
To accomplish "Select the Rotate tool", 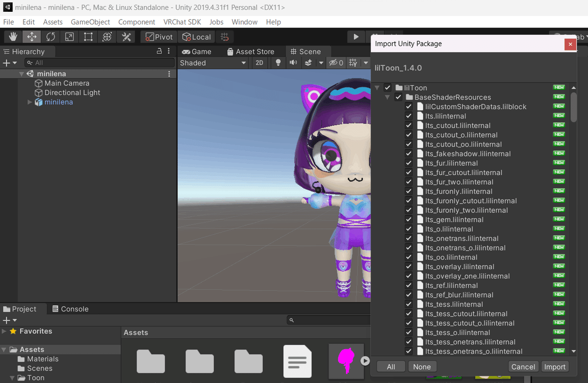I will pyautogui.click(x=50, y=37).
